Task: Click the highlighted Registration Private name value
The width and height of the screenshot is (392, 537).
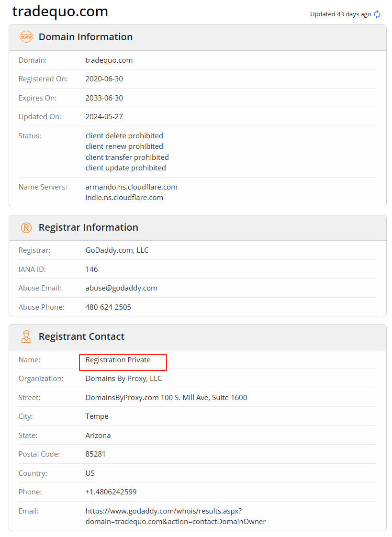Action: [x=118, y=360]
